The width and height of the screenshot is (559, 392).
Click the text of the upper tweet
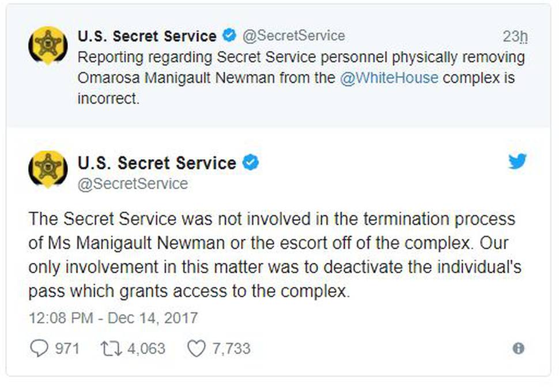301,78
